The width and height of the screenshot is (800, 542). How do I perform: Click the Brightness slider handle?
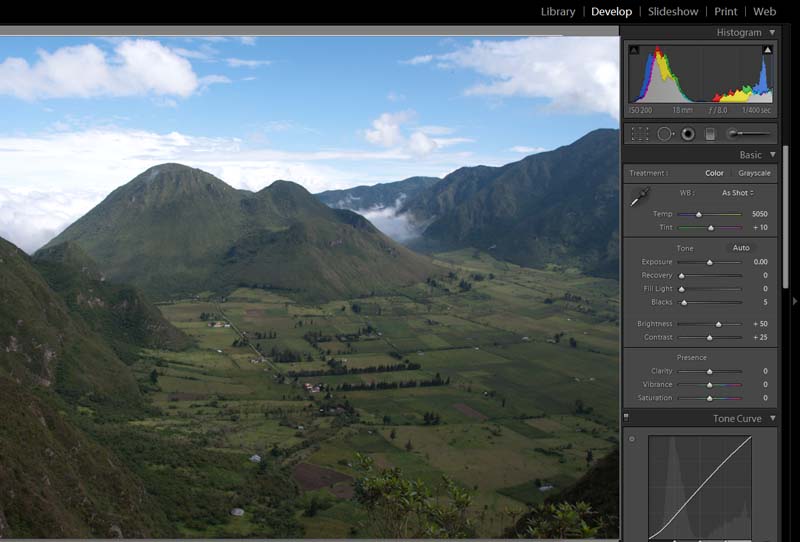coord(718,324)
